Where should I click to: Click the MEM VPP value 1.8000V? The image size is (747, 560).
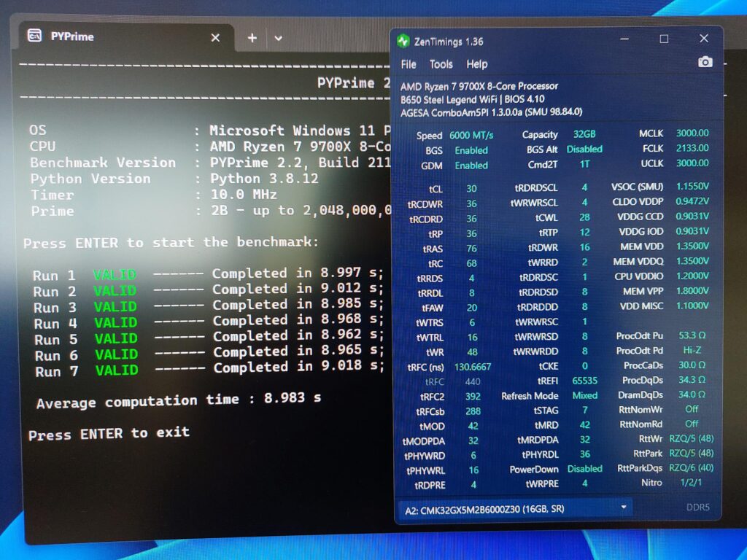click(x=692, y=290)
